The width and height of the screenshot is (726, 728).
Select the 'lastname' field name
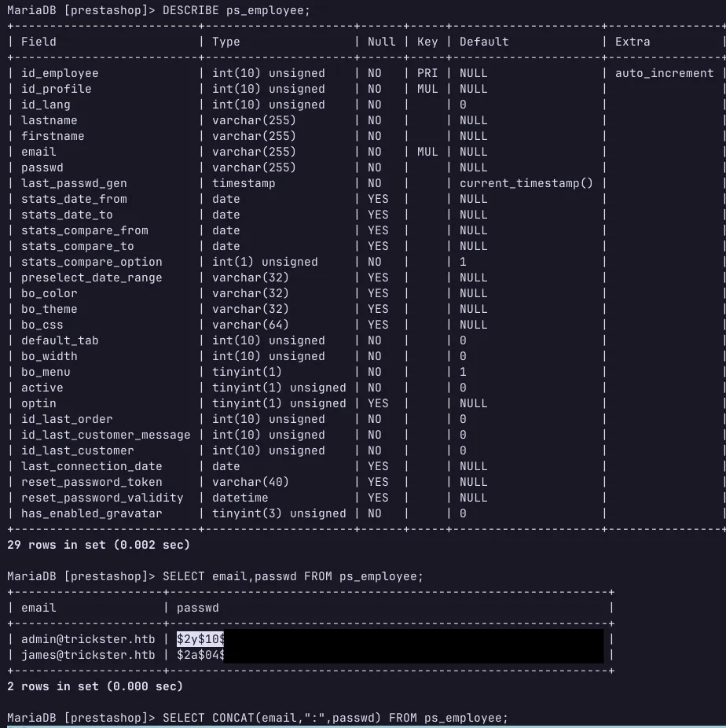coord(49,121)
